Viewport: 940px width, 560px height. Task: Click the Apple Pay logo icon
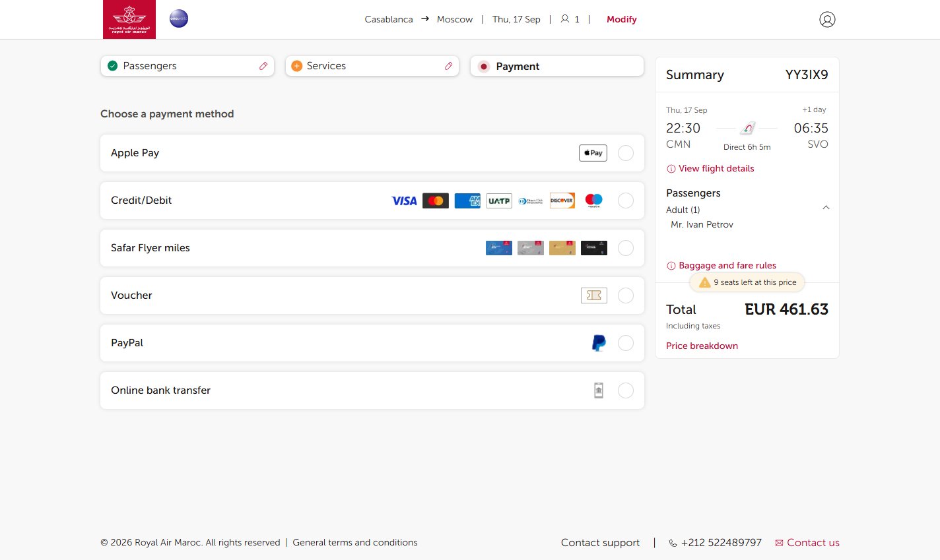(x=593, y=153)
